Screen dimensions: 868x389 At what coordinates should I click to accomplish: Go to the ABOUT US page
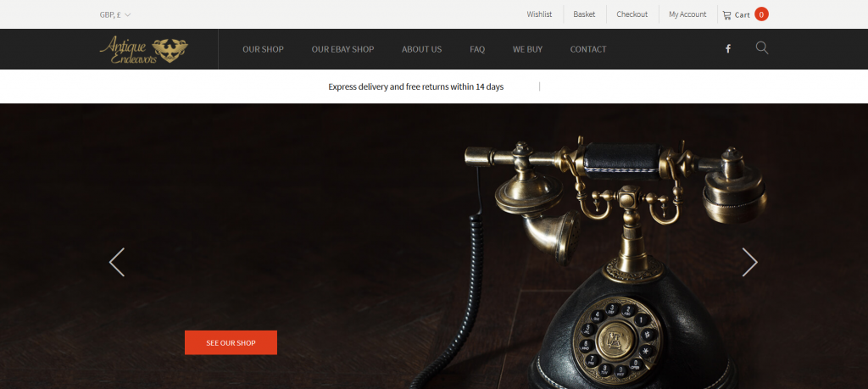422,49
